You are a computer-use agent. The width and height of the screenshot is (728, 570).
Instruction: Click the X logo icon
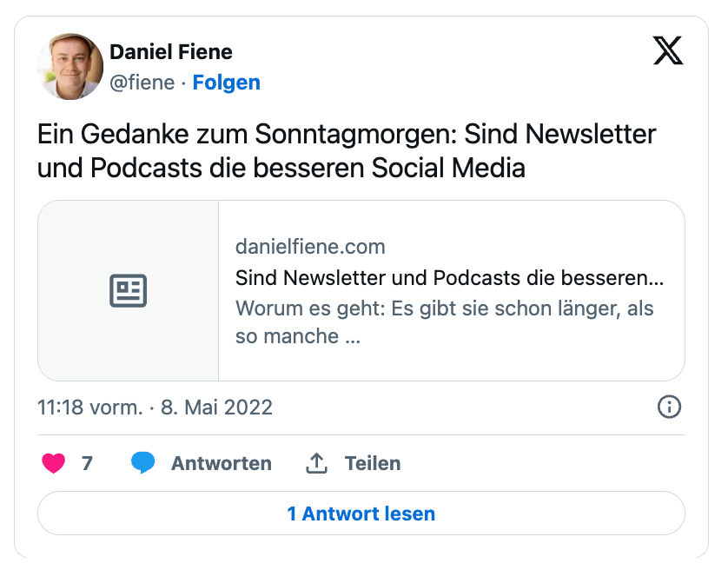coord(667,52)
